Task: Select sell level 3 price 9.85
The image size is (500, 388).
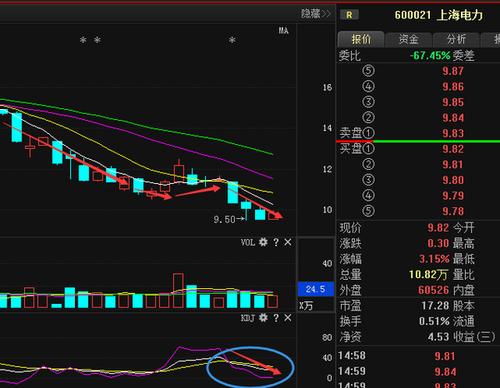Action: 453,102
